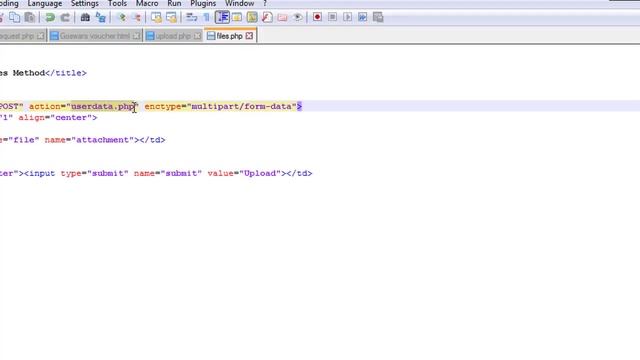Click Run Macro Multiple Times icon
Screen dimensions: 640x360
[x=362, y=17]
